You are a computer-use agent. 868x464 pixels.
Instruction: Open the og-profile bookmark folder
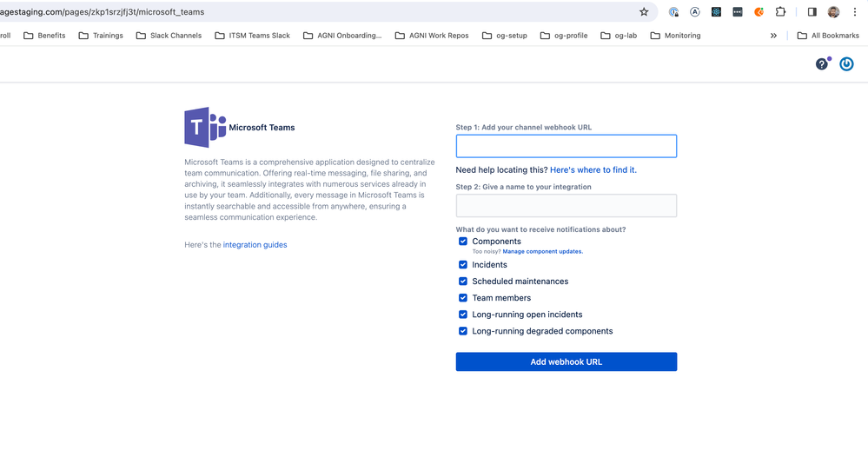point(564,36)
